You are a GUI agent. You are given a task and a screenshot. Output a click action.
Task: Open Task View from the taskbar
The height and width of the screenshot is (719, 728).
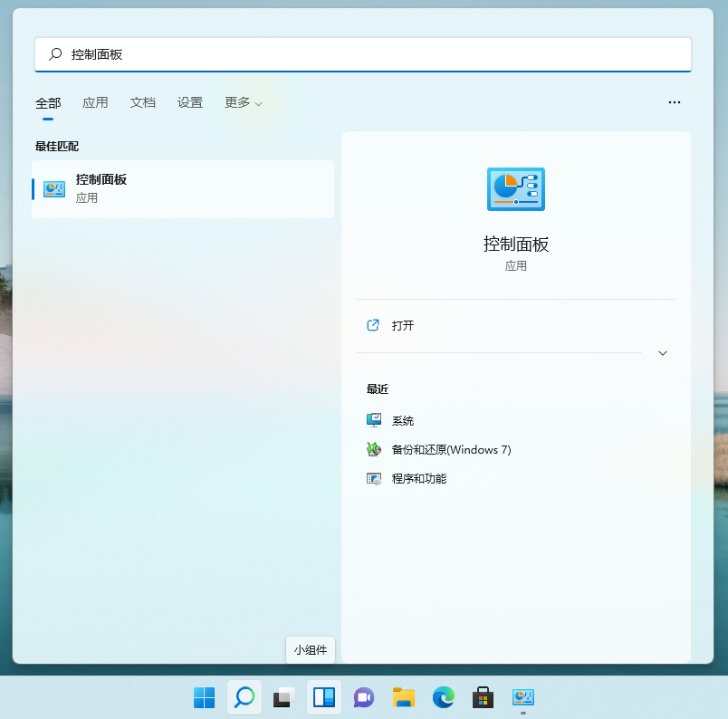[283, 697]
